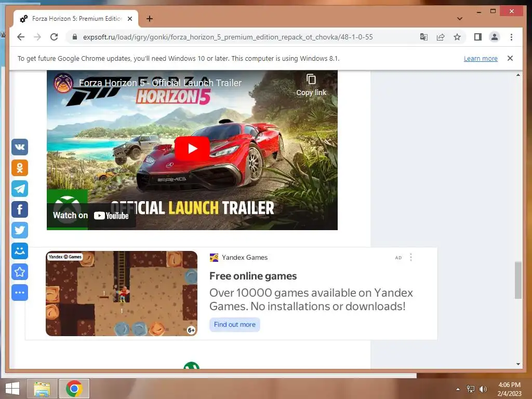Screen dimensions: 532x399
Task: Select the Forza Horizon 5 Premium Edition tab
Action: pos(75,19)
